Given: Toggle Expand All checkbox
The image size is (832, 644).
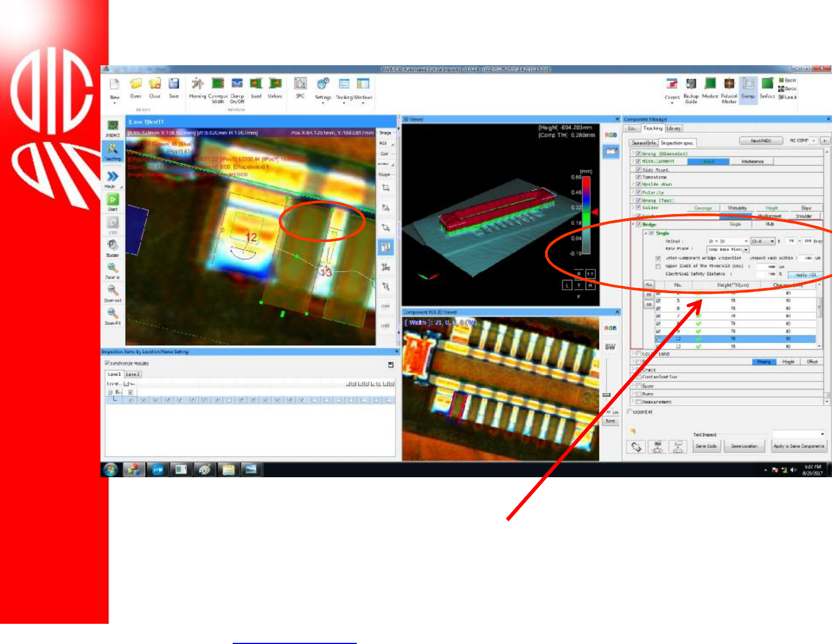Looking at the screenshot, I should [630, 412].
